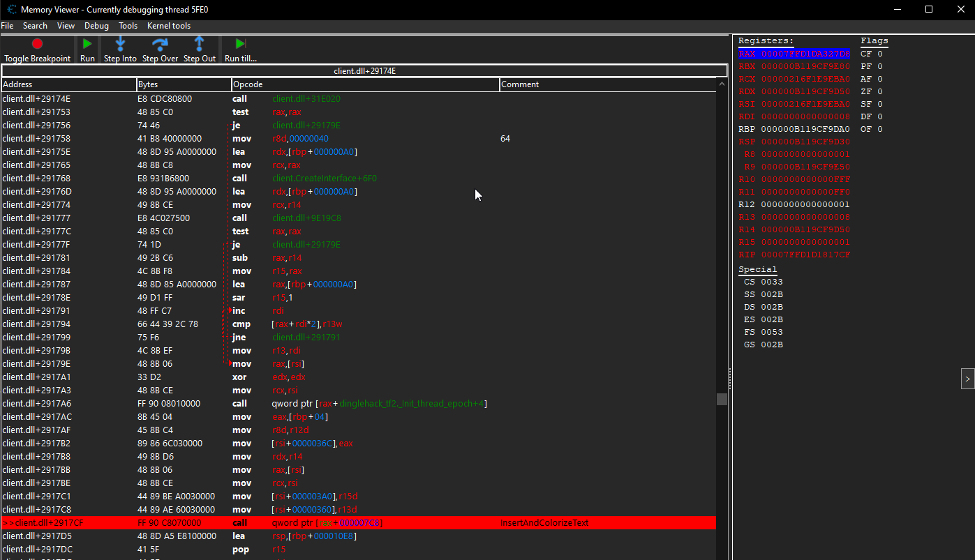Select the lea rsp,[rbp+000010E8] row

coord(359,536)
